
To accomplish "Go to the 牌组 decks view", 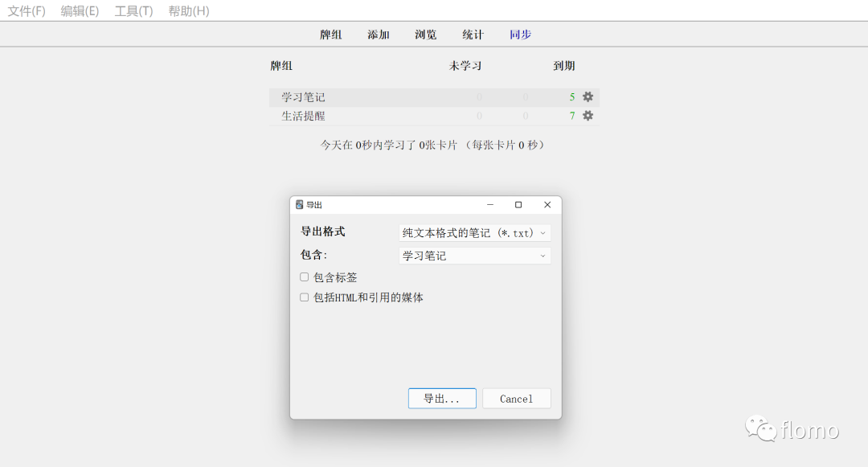I will tap(330, 35).
